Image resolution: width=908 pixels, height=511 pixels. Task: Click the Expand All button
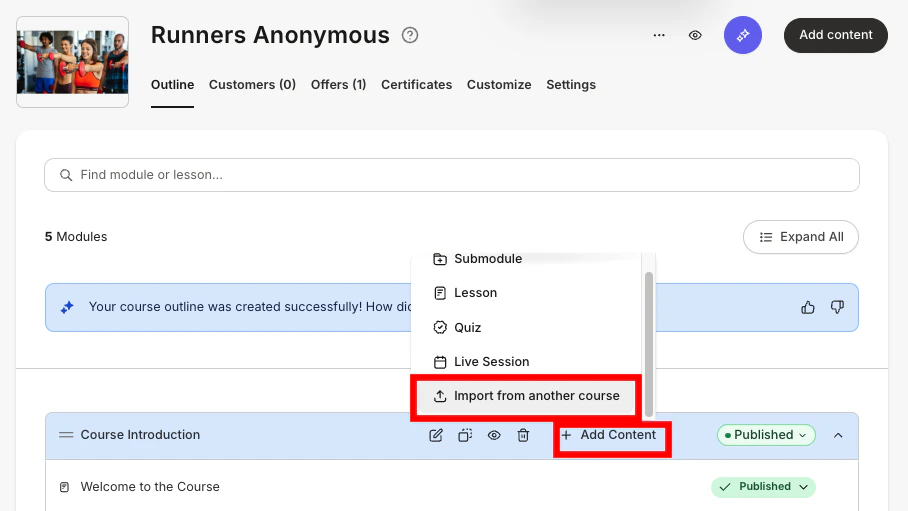[801, 237]
